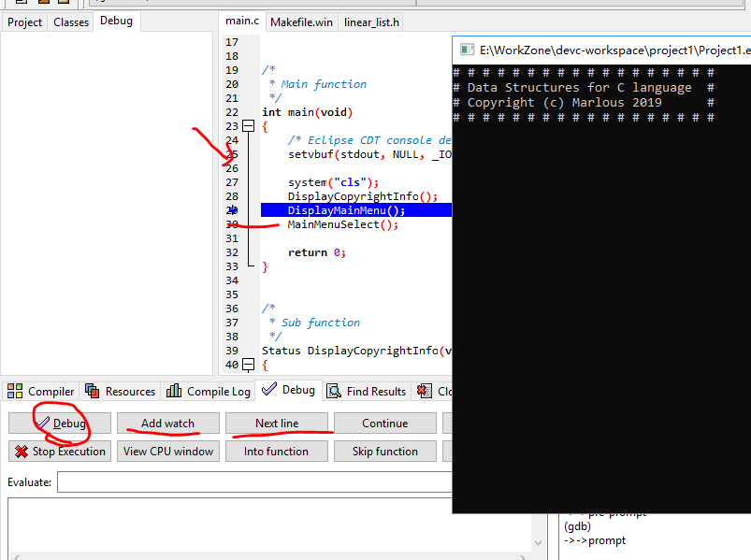Click the Skip function button
This screenshot has width=751, height=560.
(x=385, y=452)
